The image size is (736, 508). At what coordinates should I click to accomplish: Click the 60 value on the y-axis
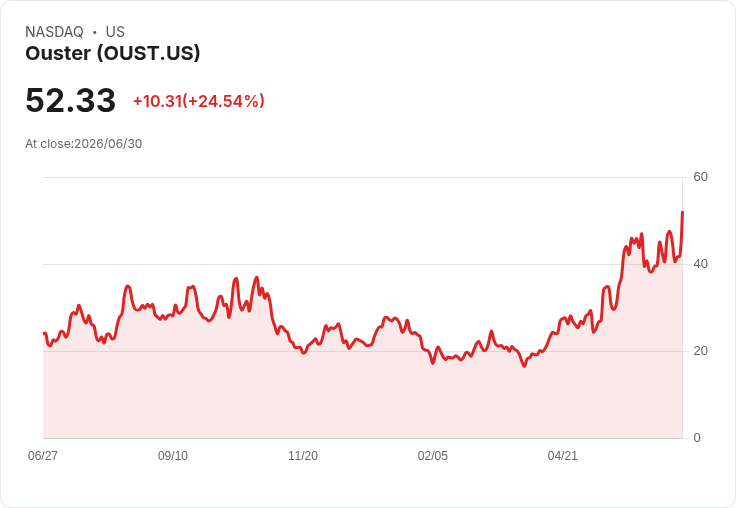700,177
